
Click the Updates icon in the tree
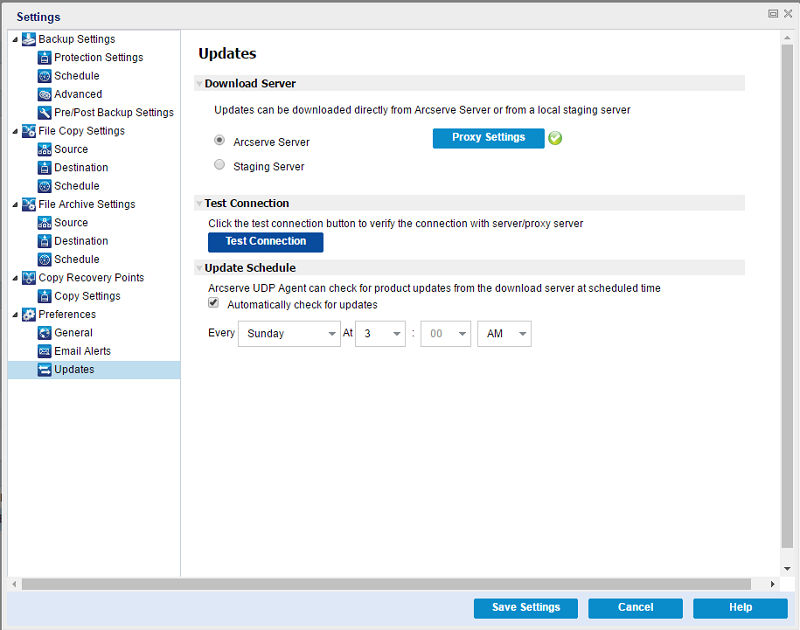coord(44,370)
